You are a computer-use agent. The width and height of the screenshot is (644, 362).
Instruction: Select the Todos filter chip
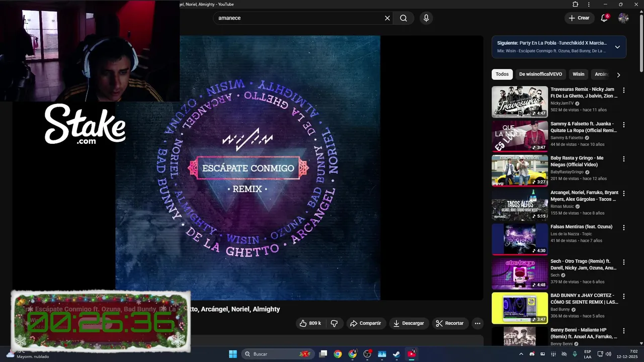pyautogui.click(x=502, y=74)
